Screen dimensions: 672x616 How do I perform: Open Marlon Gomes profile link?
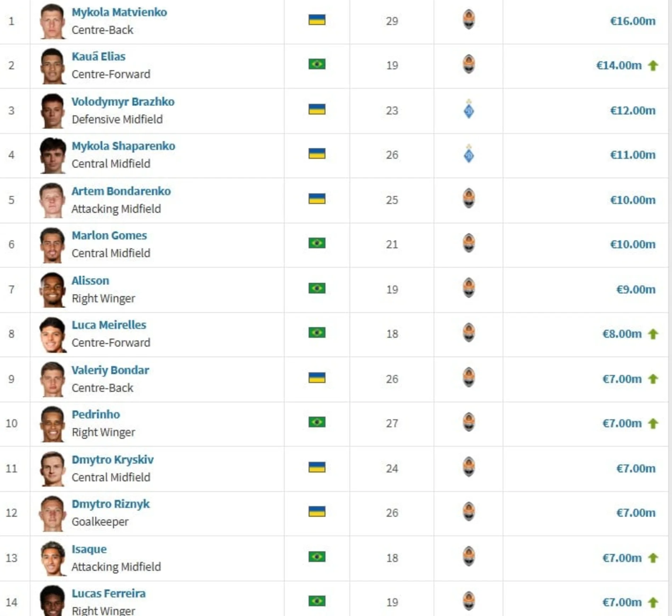109,236
